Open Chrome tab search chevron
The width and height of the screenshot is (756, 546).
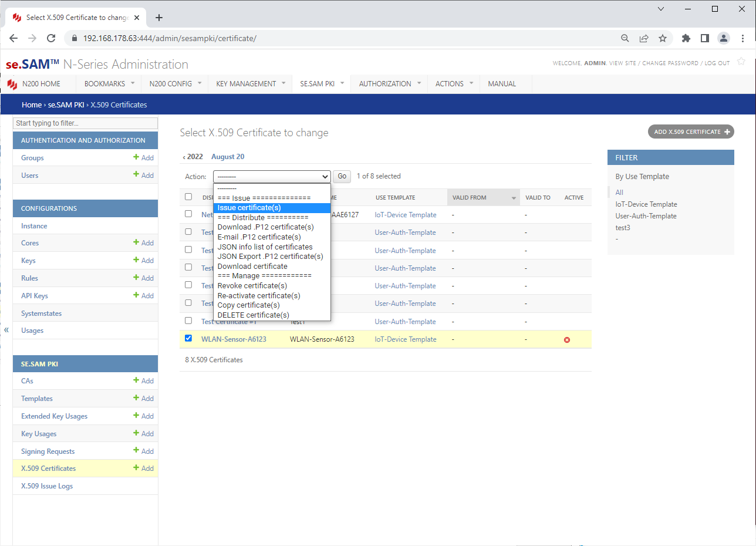(661, 9)
